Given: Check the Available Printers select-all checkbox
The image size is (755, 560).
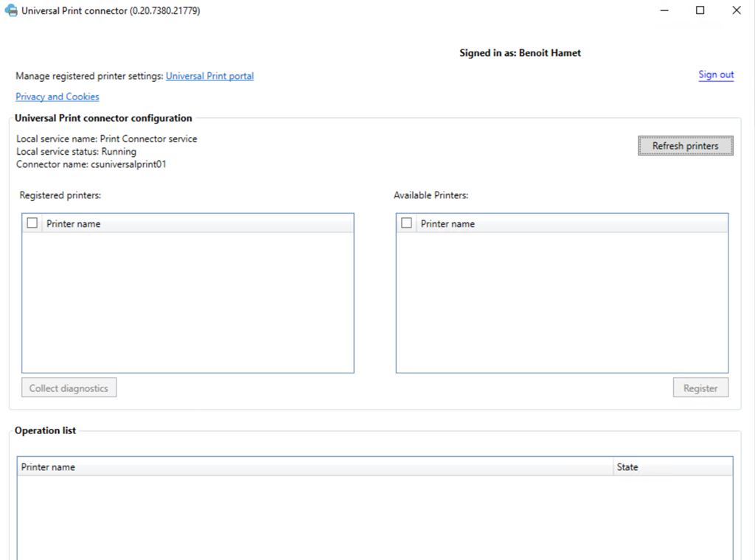Looking at the screenshot, I should click(406, 223).
